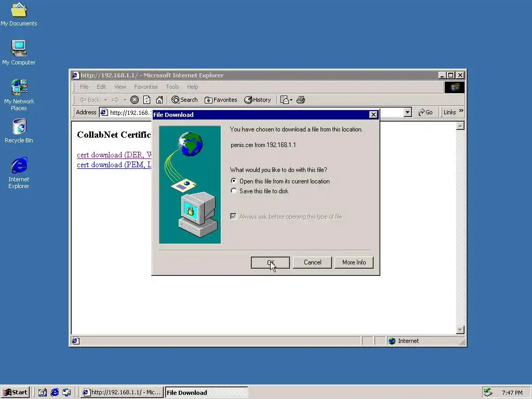Open the Edit menu
Viewport: 532px width, 399px height.
pyautogui.click(x=101, y=87)
